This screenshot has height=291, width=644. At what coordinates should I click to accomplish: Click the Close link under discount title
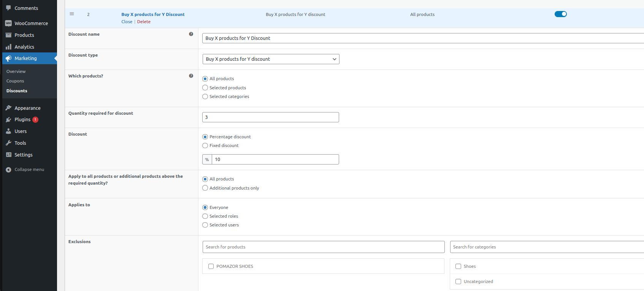click(x=127, y=22)
